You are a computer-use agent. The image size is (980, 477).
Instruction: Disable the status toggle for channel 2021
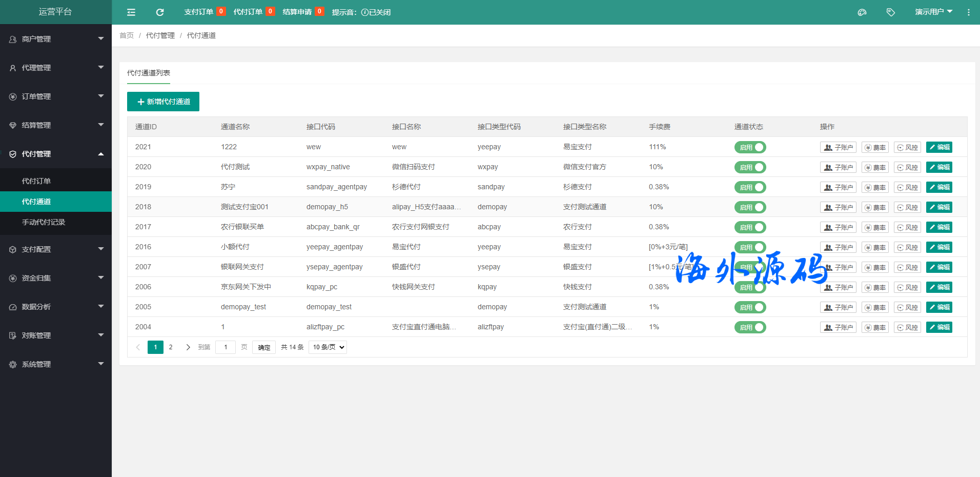750,147
